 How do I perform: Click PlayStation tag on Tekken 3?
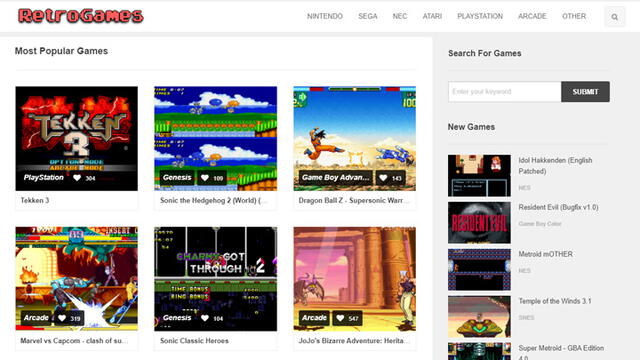click(44, 178)
